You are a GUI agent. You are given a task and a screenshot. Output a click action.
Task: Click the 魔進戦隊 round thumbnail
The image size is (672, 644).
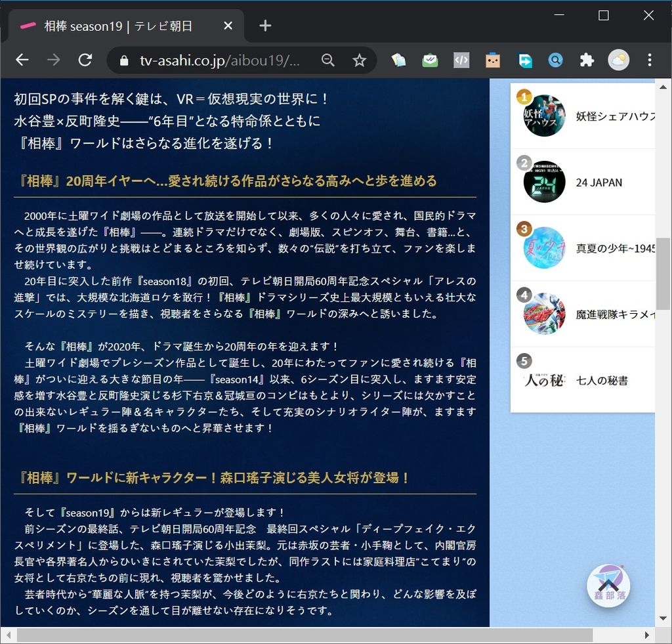(544, 314)
